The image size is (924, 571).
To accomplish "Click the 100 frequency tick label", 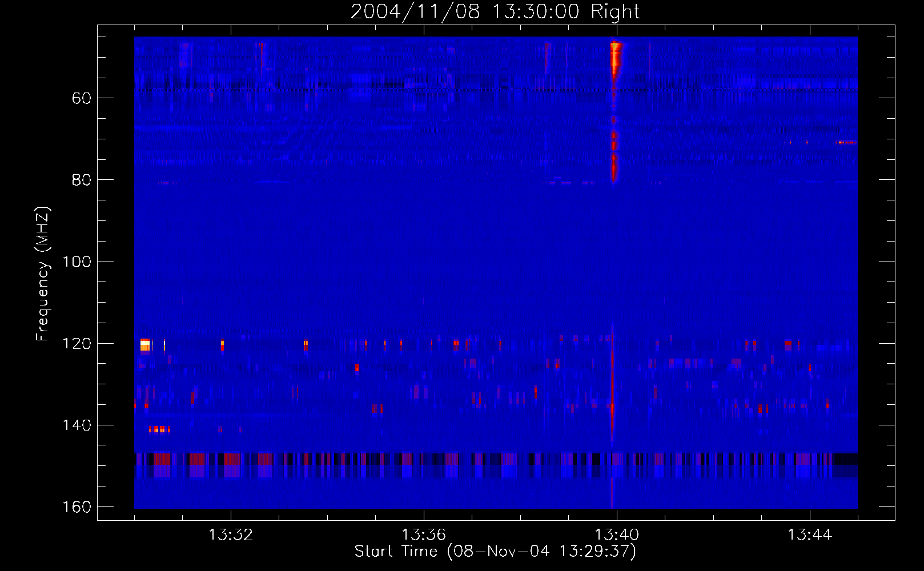I will (77, 262).
